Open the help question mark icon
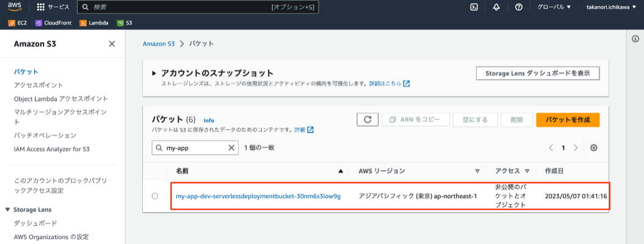 519,7
